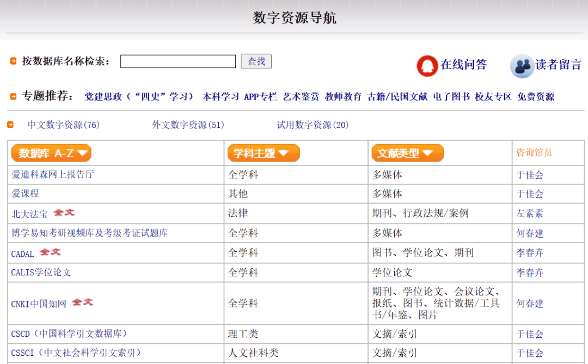This screenshot has height=364, width=588.
Task: Click the orange arrow bullet before 中文数字资源
Action: pos(10,125)
